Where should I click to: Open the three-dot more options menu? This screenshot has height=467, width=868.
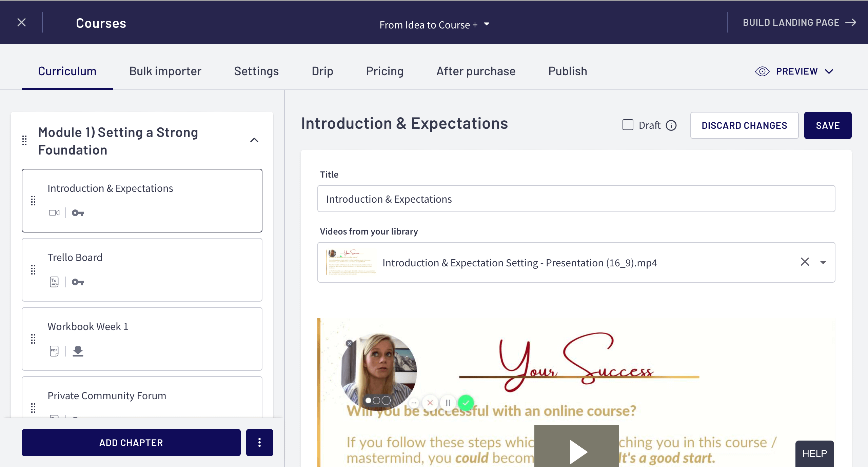pyautogui.click(x=259, y=443)
